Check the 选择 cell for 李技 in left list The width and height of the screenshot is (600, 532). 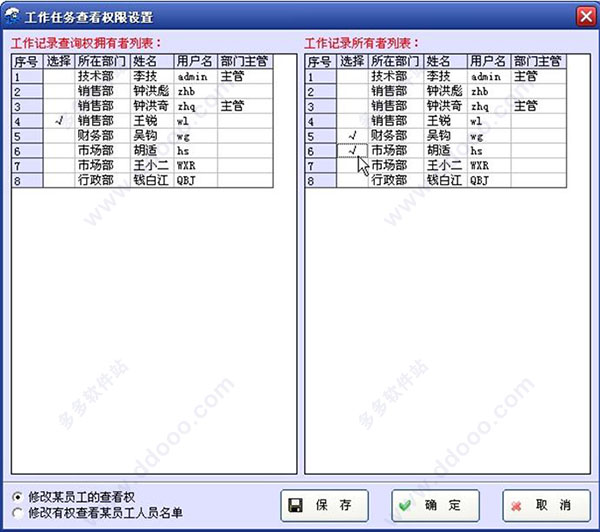click(59, 77)
